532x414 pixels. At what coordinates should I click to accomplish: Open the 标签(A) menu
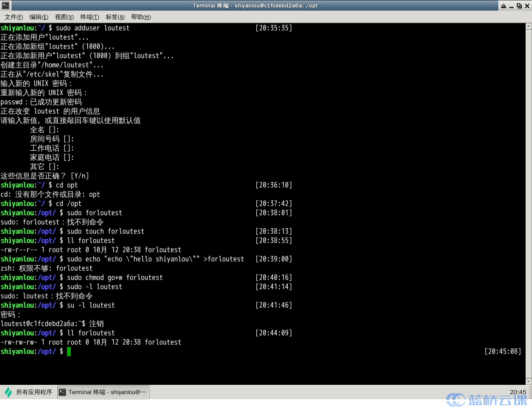point(115,17)
